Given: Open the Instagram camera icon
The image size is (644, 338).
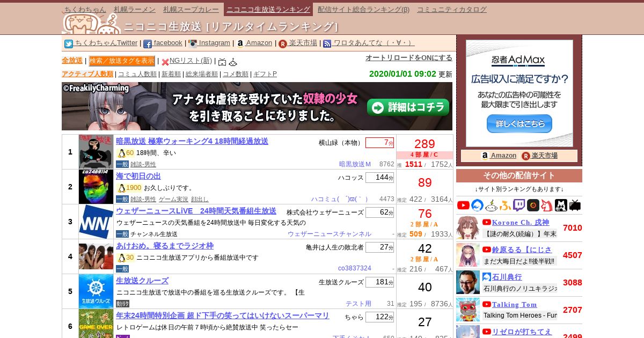Looking at the screenshot, I should [x=193, y=44].
